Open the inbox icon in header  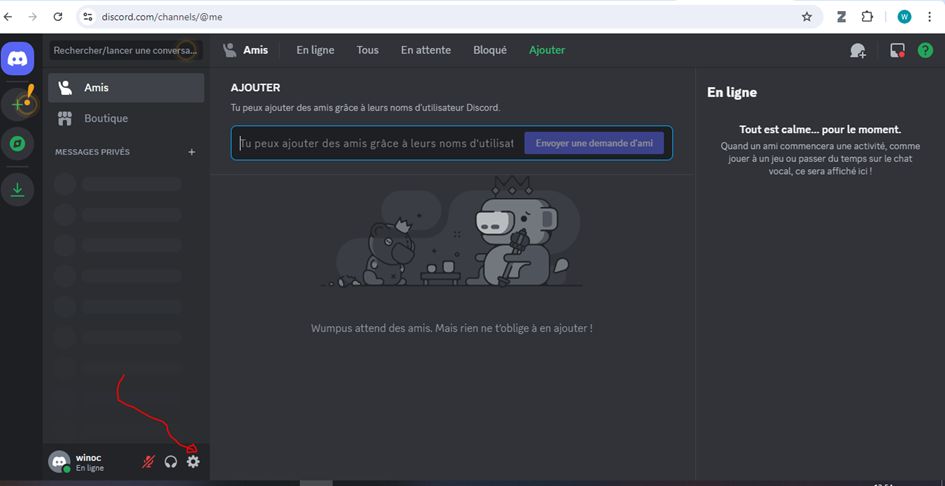click(897, 51)
